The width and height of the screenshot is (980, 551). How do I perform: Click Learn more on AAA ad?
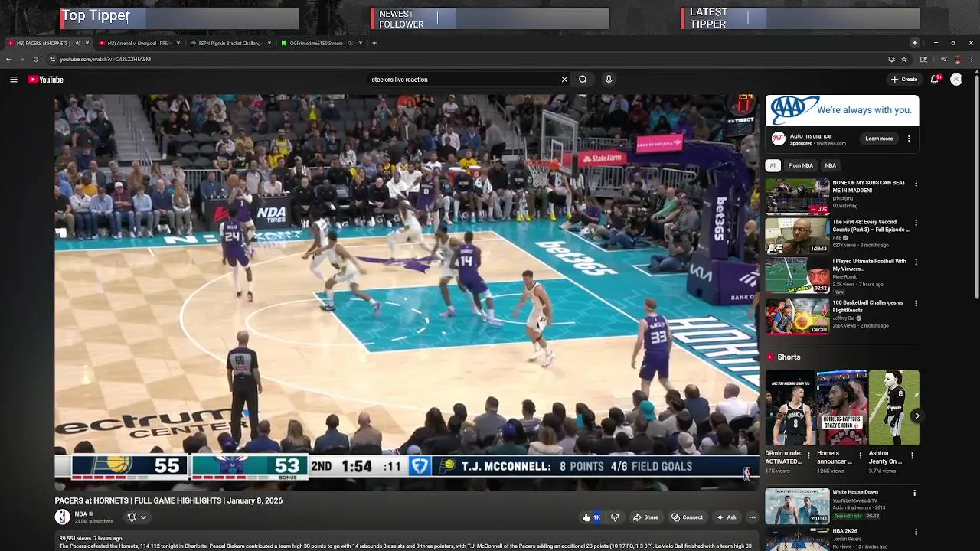(x=879, y=139)
